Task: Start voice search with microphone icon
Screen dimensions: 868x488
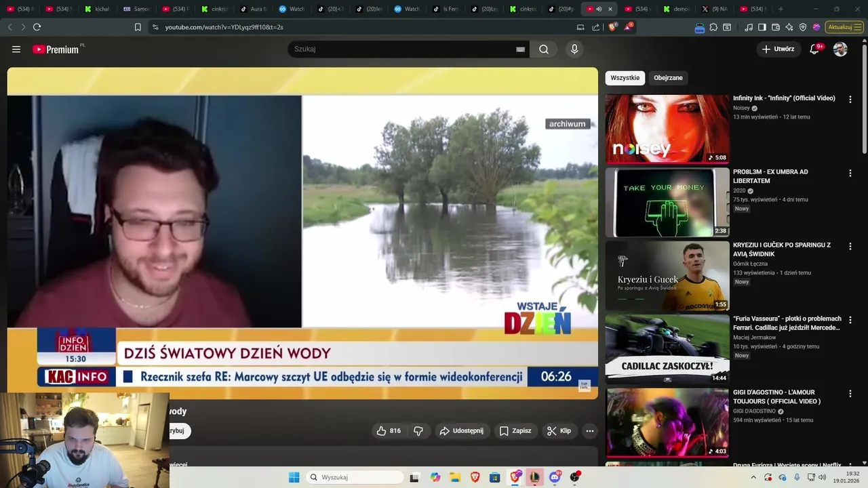Action: 574,49
